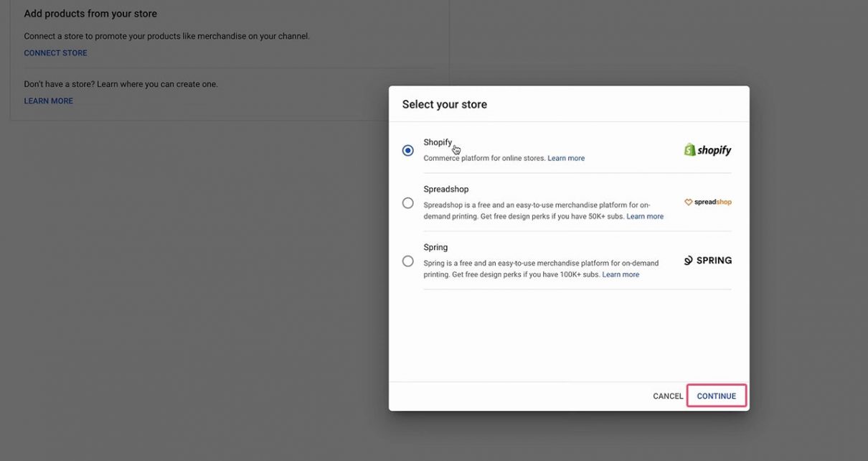Select the Spreadshop radio button
The height and width of the screenshot is (461, 868).
(x=408, y=202)
